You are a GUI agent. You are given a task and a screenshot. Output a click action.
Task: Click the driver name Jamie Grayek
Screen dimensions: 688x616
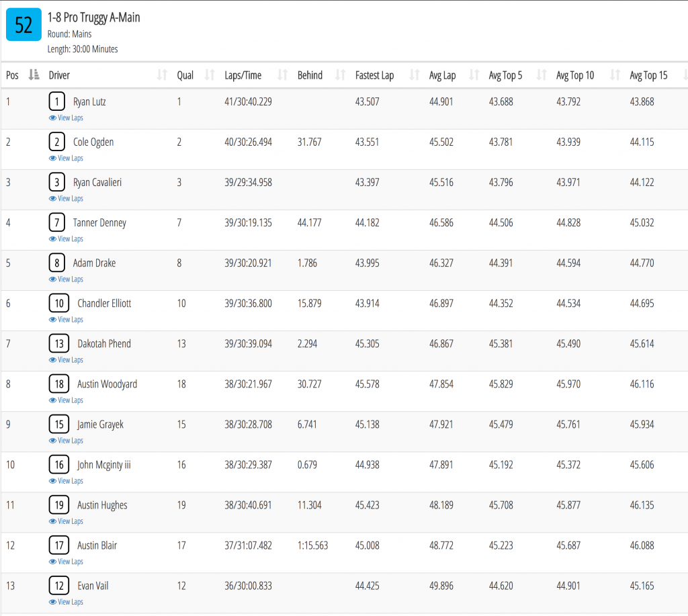tap(101, 425)
